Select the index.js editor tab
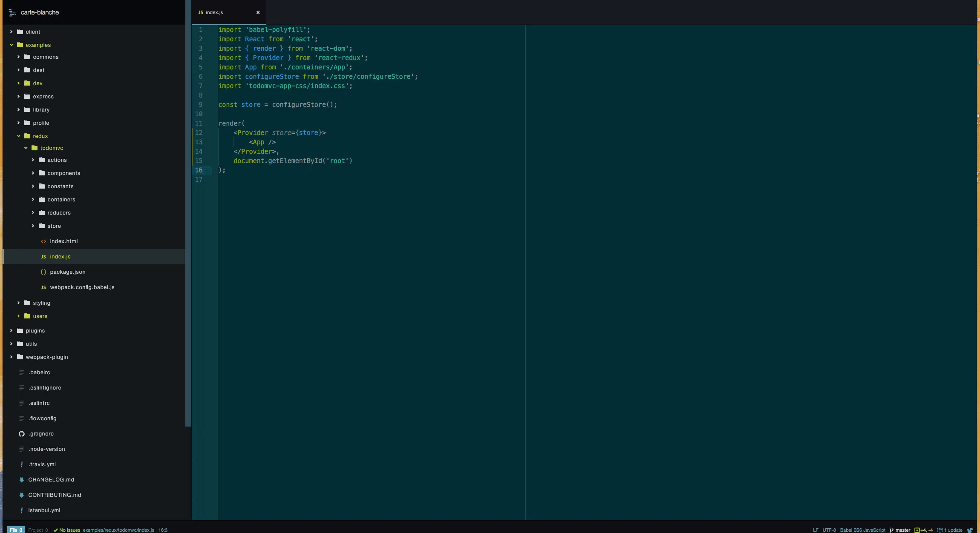 point(214,12)
